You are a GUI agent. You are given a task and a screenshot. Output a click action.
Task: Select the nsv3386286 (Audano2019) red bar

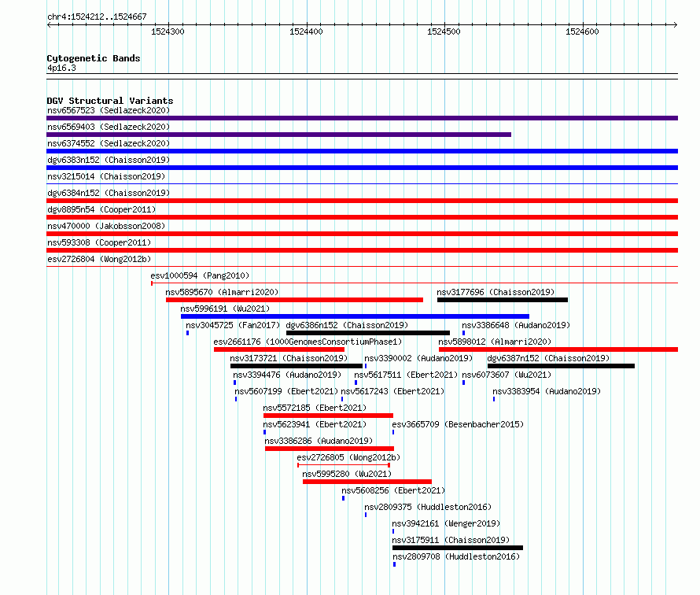coord(330,449)
